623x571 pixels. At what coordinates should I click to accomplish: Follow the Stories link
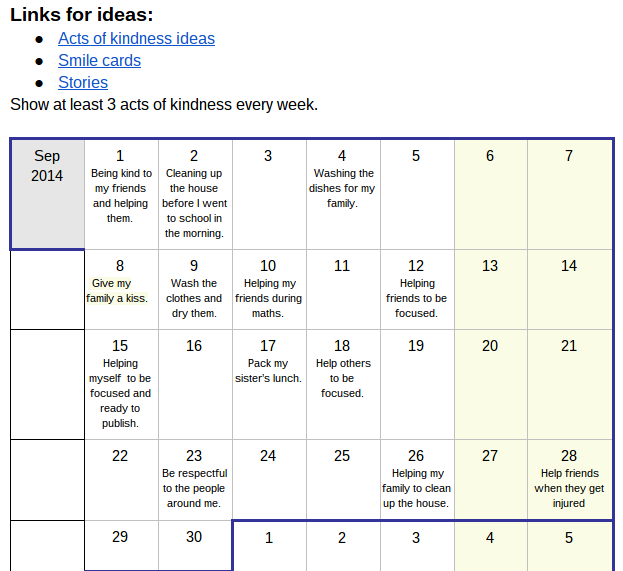[83, 83]
